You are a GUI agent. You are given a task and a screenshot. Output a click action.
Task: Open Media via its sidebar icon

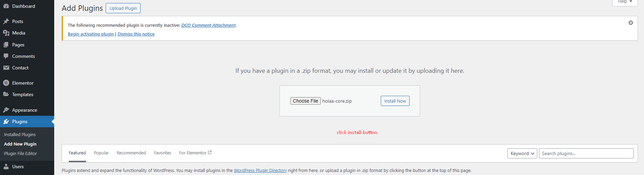(x=6, y=33)
